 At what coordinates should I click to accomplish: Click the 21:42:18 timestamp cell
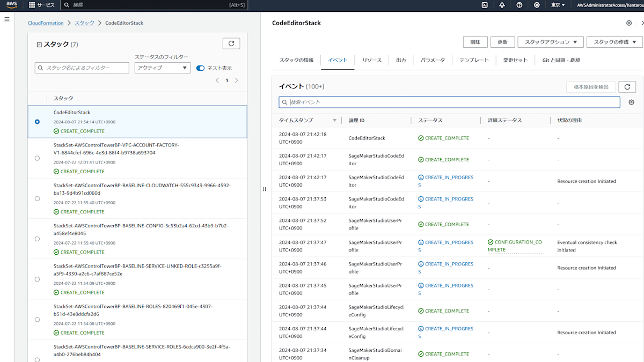pyautogui.click(x=303, y=138)
